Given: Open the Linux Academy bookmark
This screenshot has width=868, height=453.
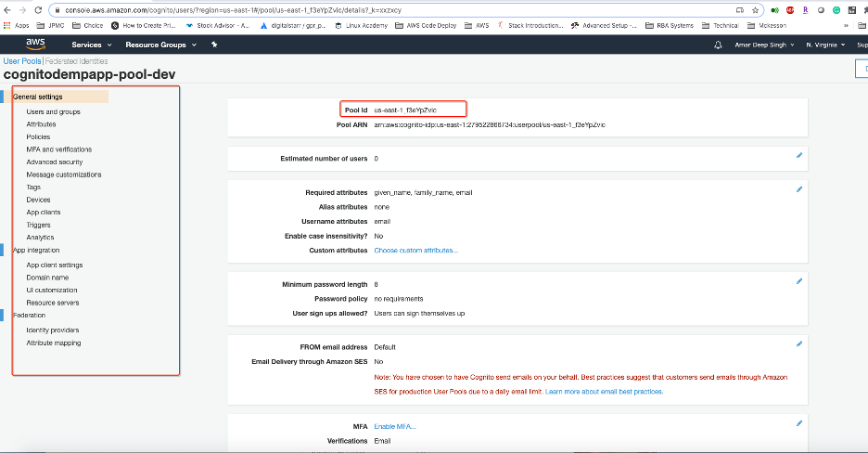Looking at the screenshot, I should tap(361, 25).
